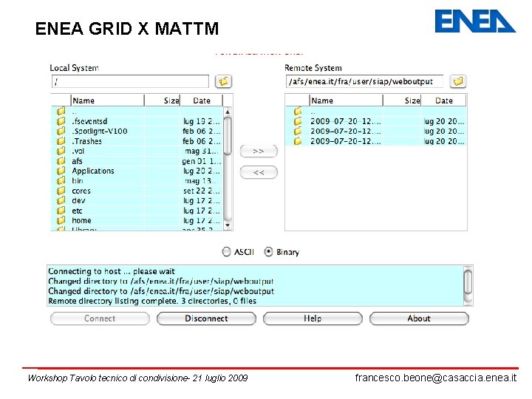532x399 pixels.
Task: Open the About button
Action: [x=419, y=318]
